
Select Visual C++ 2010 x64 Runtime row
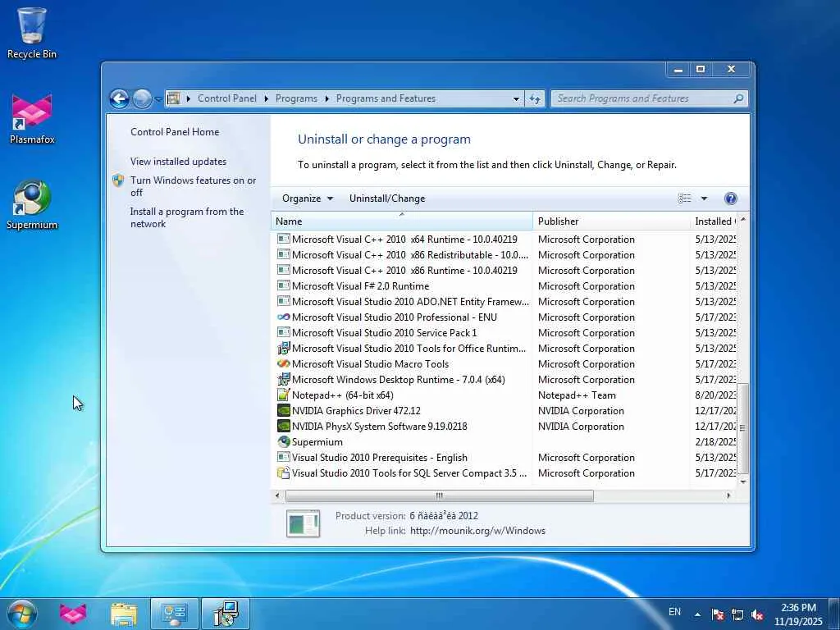[504, 240]
